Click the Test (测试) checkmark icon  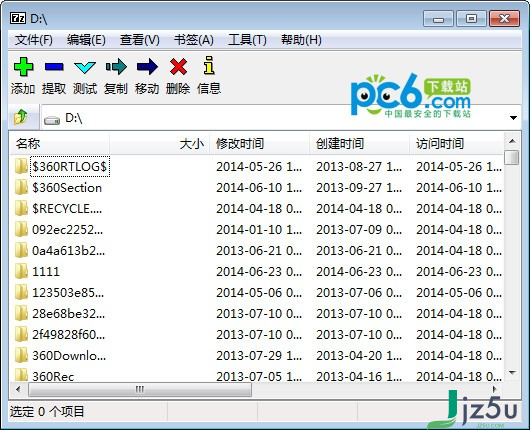point(85,67)
